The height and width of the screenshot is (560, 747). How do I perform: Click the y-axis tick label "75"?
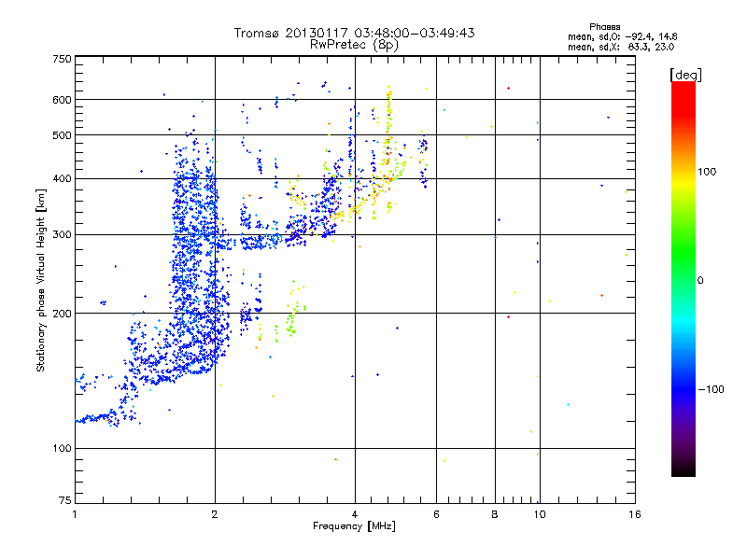65,500
